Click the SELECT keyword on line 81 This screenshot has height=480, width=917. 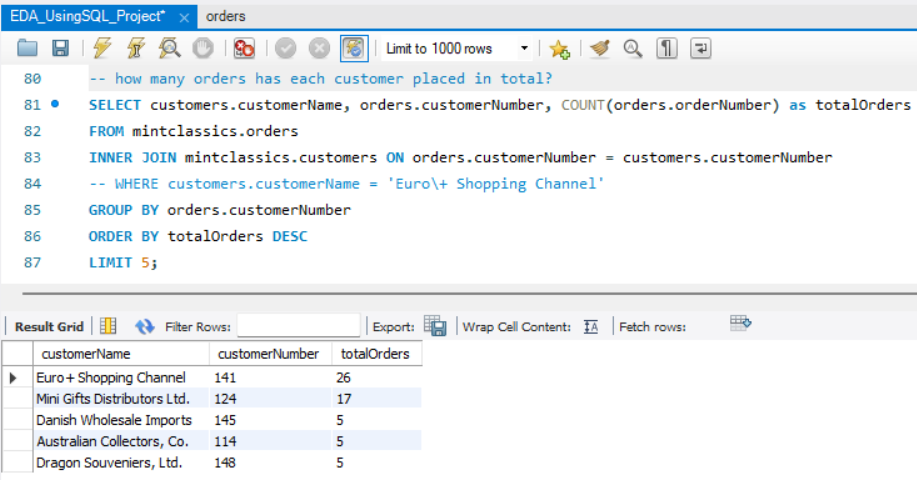[x=115, y=105]
